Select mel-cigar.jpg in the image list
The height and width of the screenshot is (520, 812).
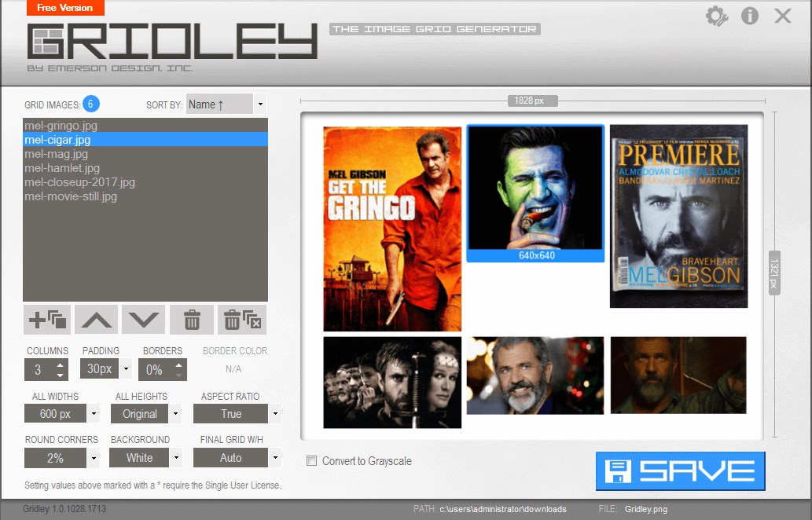pyautogui.click(x=145, y=139)
